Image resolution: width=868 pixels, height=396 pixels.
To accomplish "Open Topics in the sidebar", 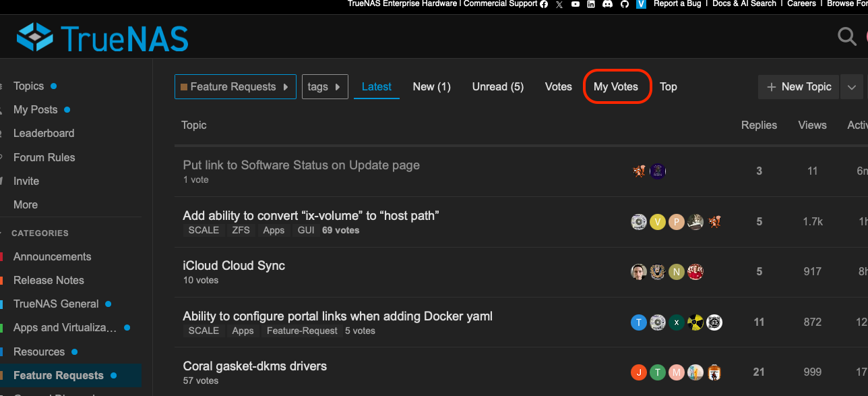I will point(28,86).
